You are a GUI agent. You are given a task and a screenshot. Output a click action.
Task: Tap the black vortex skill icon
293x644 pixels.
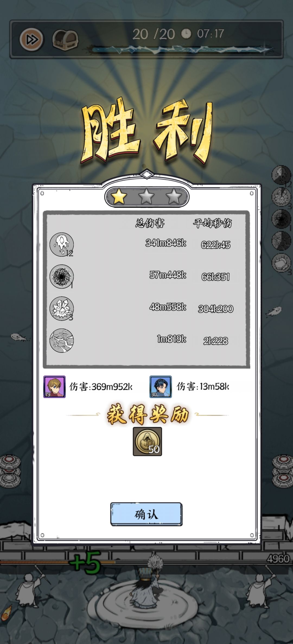[x=62, y=276]
